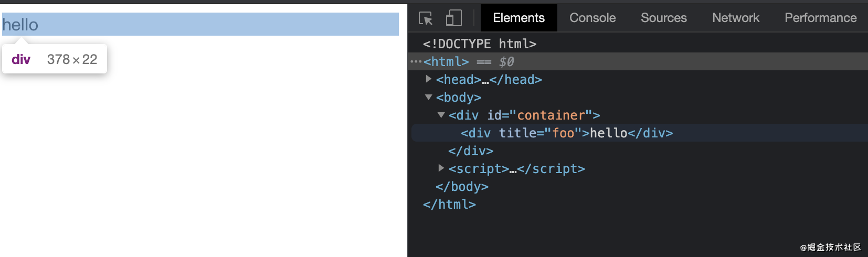868x257 pixels.
Task: Click the ellipsis beside the html row
Action: [x=416, y=61]
